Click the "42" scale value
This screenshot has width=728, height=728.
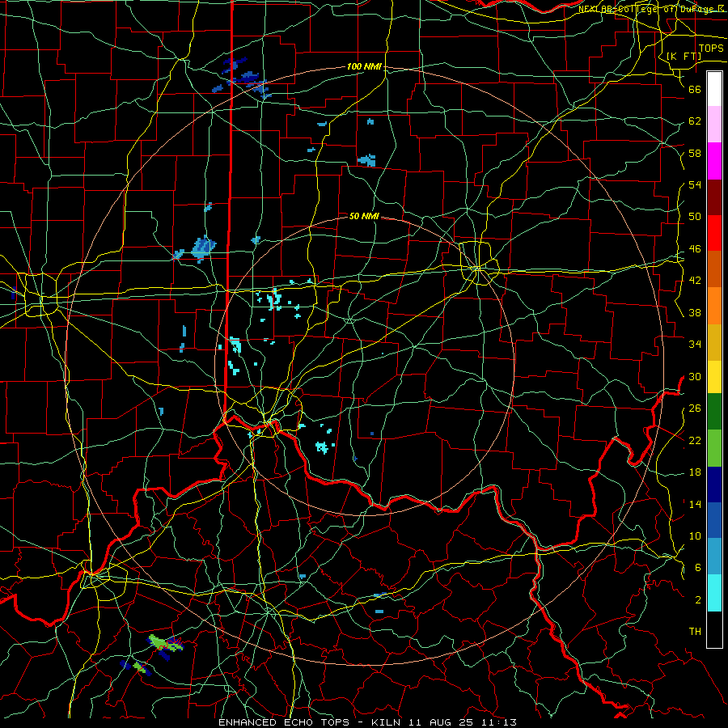tap(695, 281)
